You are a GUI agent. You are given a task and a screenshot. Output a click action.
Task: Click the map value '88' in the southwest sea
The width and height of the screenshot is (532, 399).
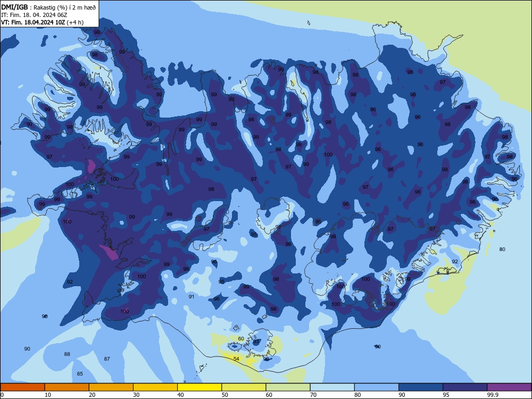tap(67, 354)
